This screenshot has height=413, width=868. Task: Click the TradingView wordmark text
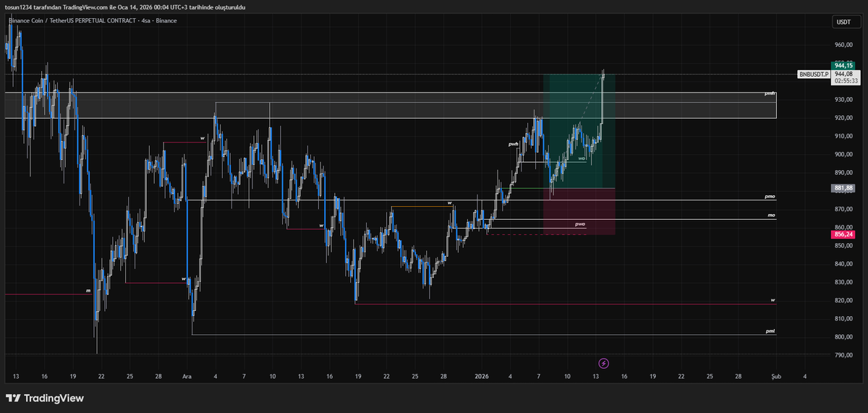tap(54, 399)
